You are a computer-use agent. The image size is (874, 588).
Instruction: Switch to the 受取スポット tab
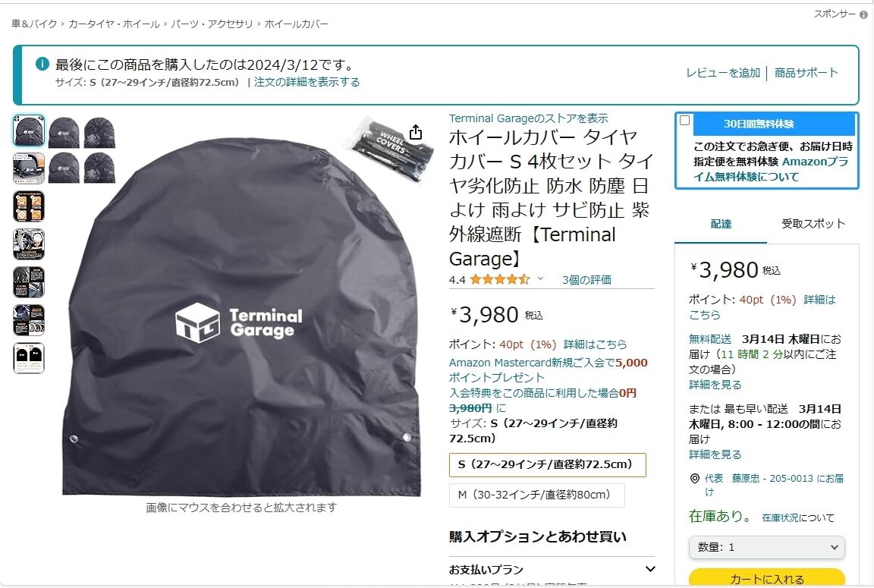tap(813, 224)
